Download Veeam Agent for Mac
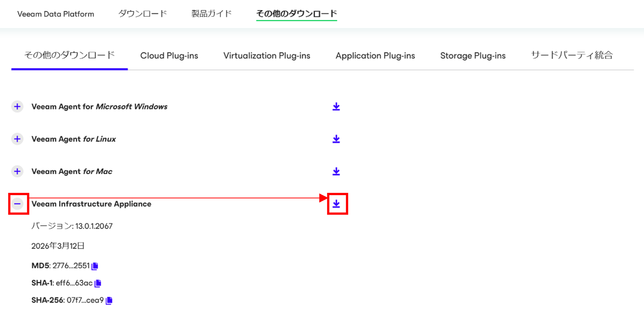 [336, 172]
